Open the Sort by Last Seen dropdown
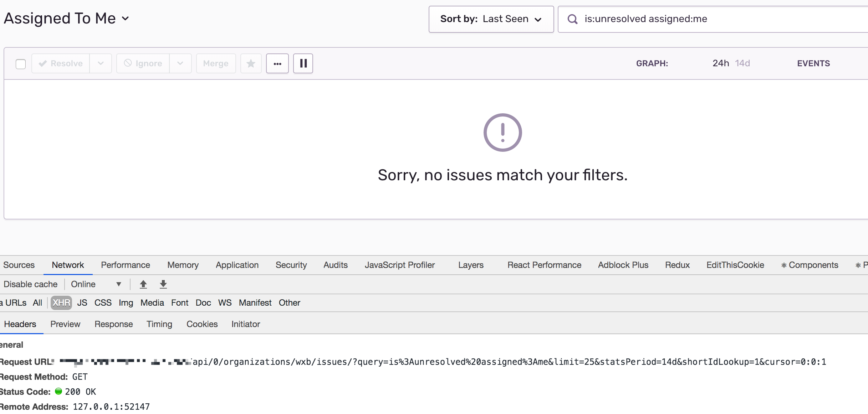868x414 pixels. (491, 19)
